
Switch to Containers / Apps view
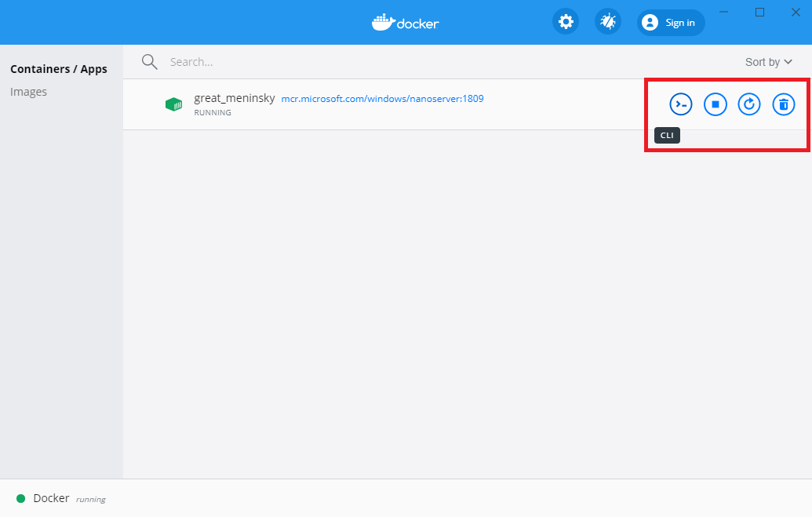(59, 69)
